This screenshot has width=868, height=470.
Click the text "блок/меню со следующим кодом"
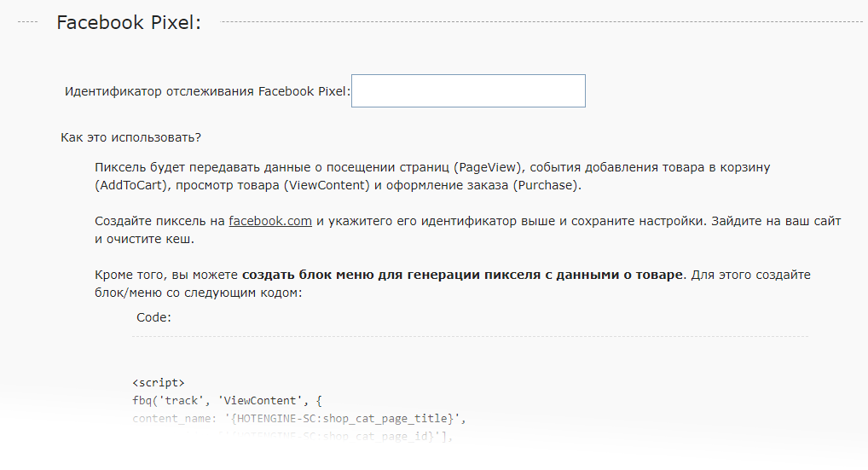click(x=199, y=293)
